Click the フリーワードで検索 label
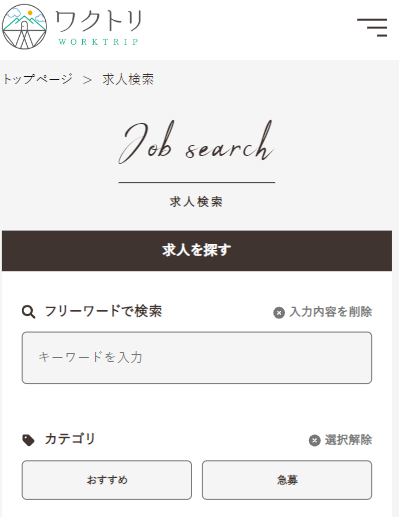 click(x=103, y=311)
